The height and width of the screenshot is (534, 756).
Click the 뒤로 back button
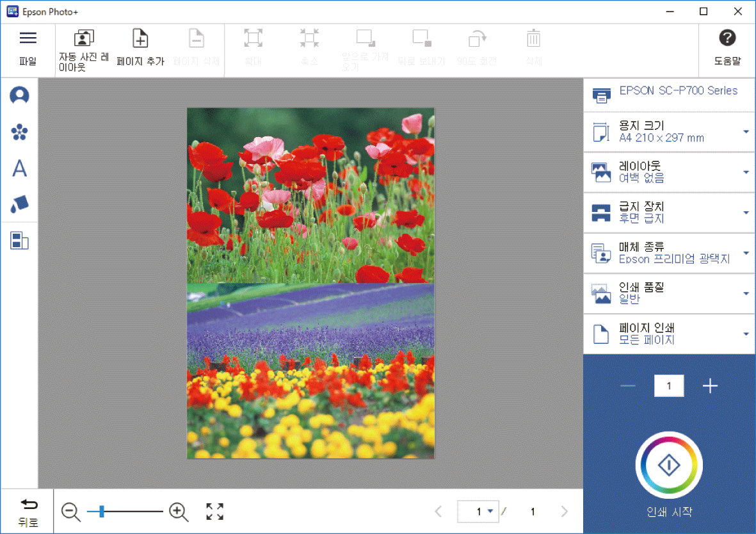(x=28, y=512)
